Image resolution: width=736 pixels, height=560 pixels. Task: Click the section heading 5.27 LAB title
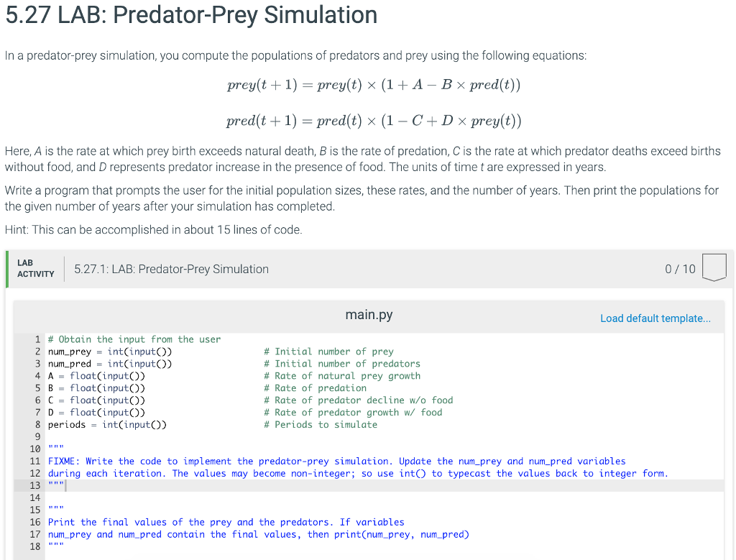click(x=190, y=15)
